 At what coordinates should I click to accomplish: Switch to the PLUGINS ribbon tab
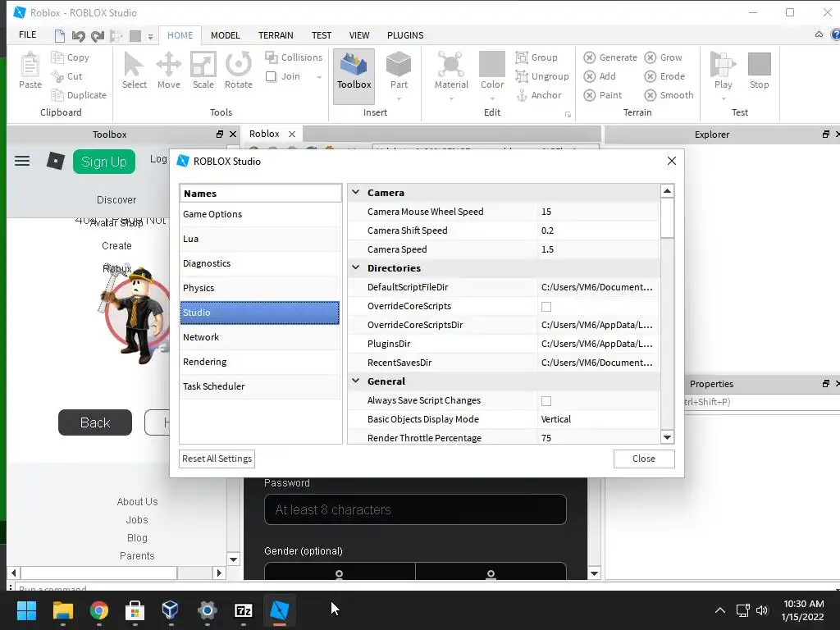(x=405, y=35)
